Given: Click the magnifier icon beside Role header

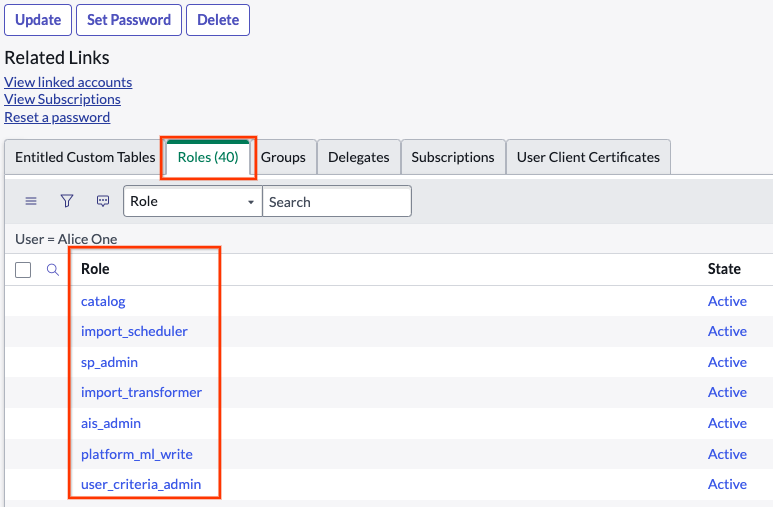Looking at the screenshot, I should pyautogui.click(x=53, y=269).
